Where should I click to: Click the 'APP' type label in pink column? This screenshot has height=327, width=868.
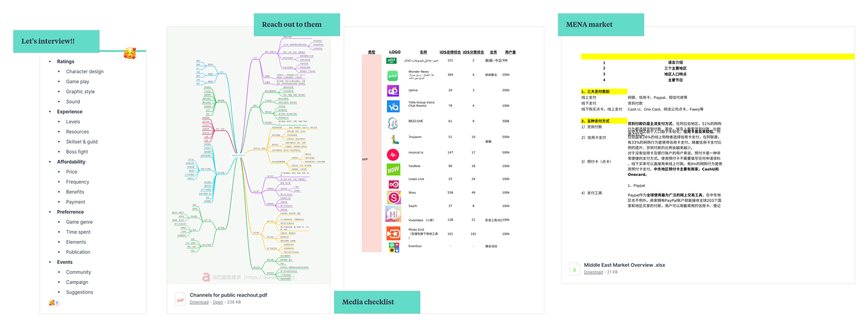pyautogui.click(x=365, y=160)
